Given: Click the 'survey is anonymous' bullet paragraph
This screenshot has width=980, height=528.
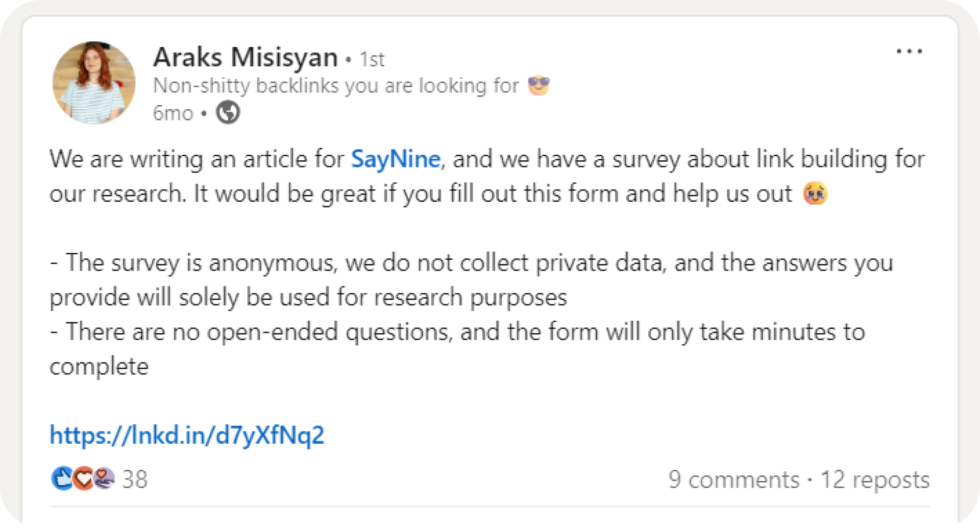Looking at the screenshot, I should point(471,280).
